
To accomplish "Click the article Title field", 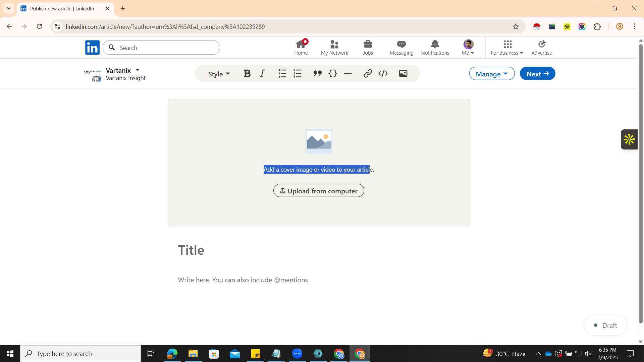I will click(x=319, y=250).
